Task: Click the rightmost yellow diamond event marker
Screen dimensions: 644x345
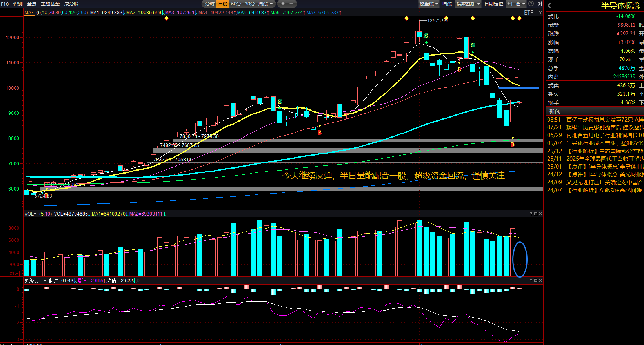Action: [x=519, y=18]
